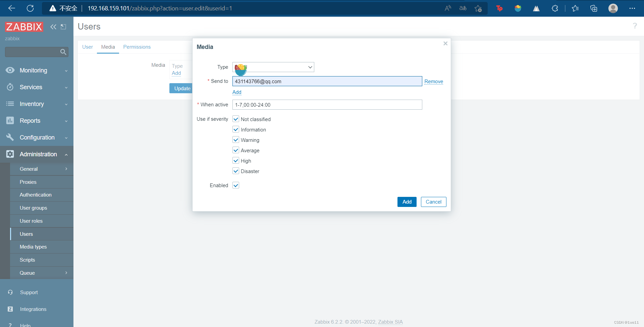Open User roles page
The width and height of the screenshot is (644, 327).
coord(42,221)
